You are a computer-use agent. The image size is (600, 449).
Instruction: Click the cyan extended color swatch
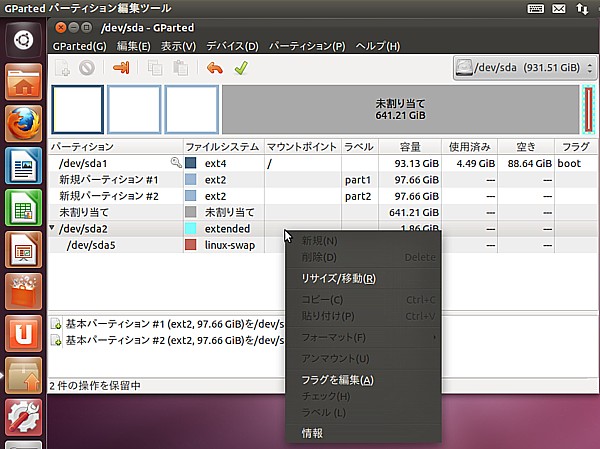[x=191, y=229]
